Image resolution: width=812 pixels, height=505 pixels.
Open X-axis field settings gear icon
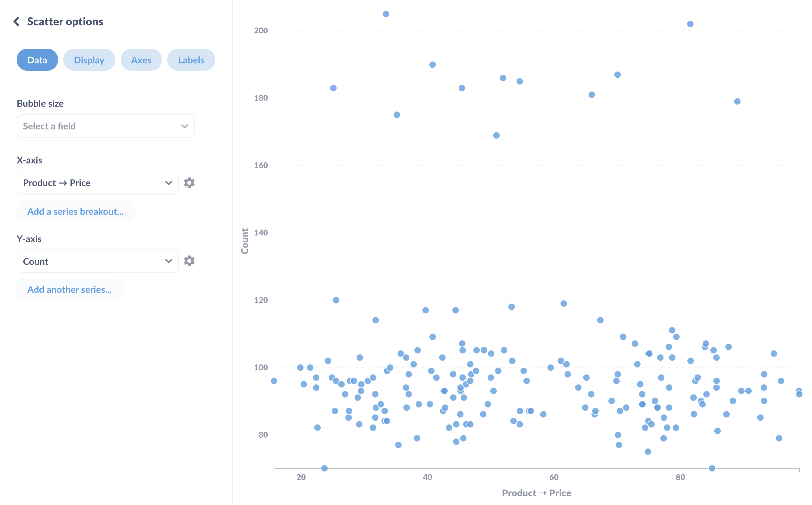click(190, 183)
